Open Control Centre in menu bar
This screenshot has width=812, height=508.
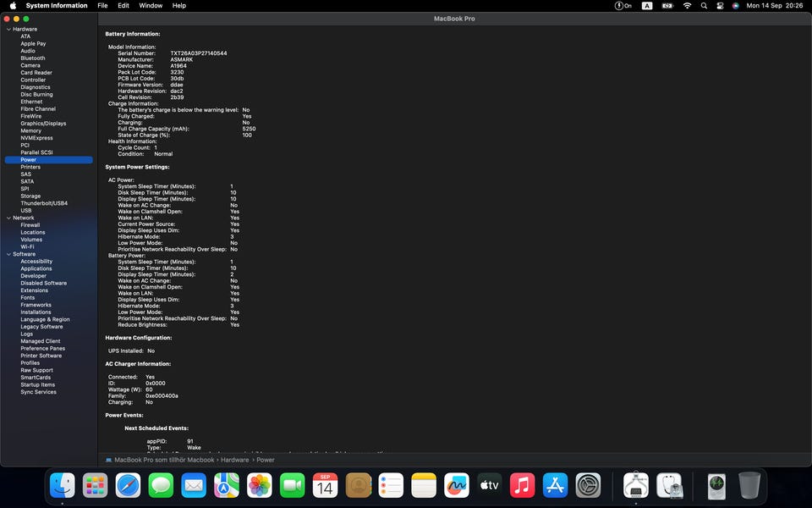pos(720,6)
